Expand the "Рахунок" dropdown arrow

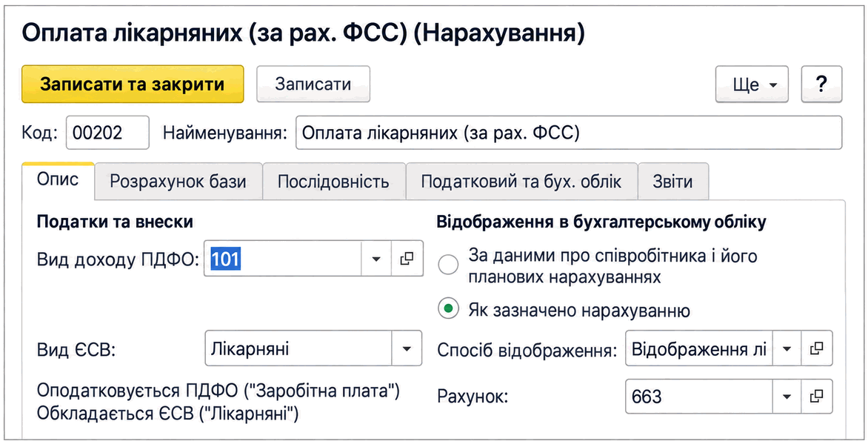click(787, 397)
